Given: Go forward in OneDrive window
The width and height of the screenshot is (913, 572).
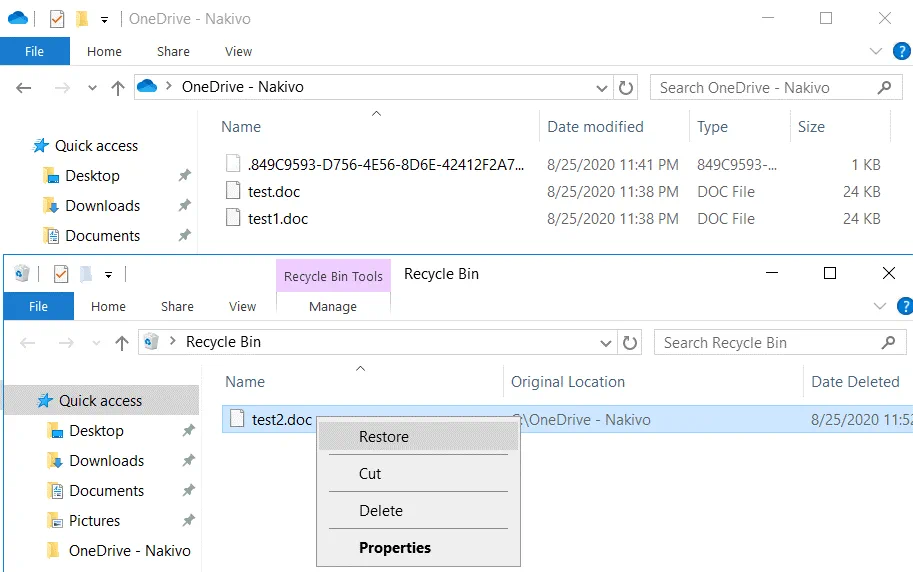Looking at the screenshot, I should (62, 88).
